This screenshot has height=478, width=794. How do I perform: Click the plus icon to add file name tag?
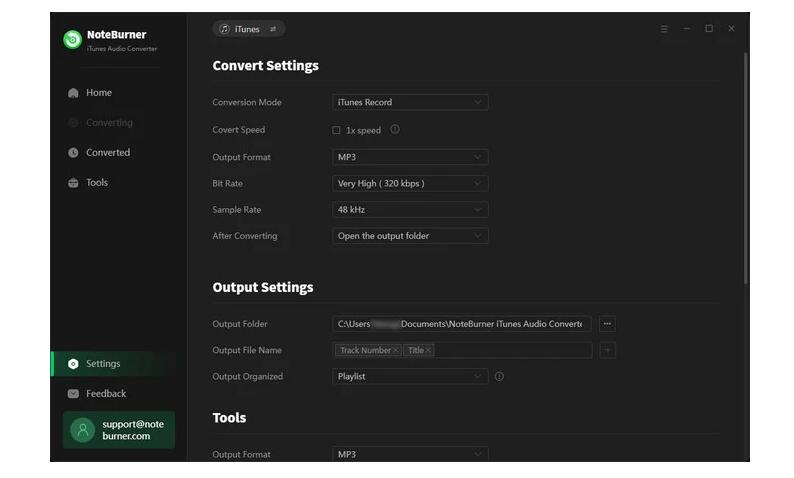607,351
